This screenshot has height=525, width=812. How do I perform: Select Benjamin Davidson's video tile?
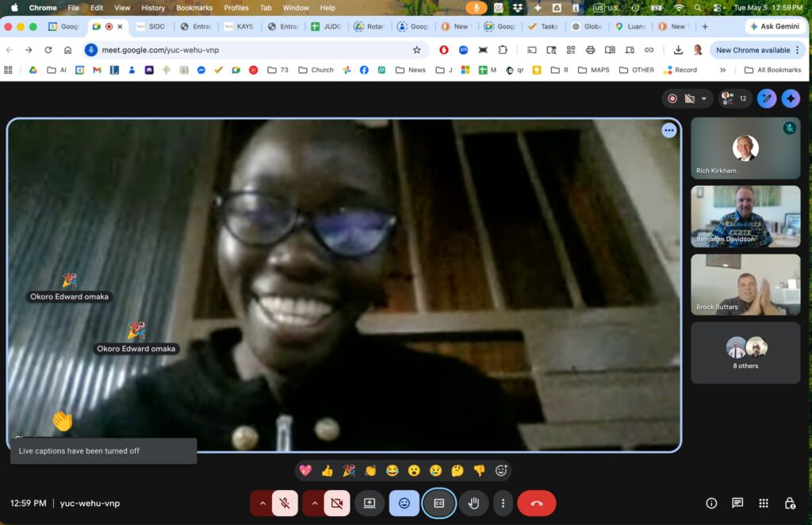click(745, 217)
